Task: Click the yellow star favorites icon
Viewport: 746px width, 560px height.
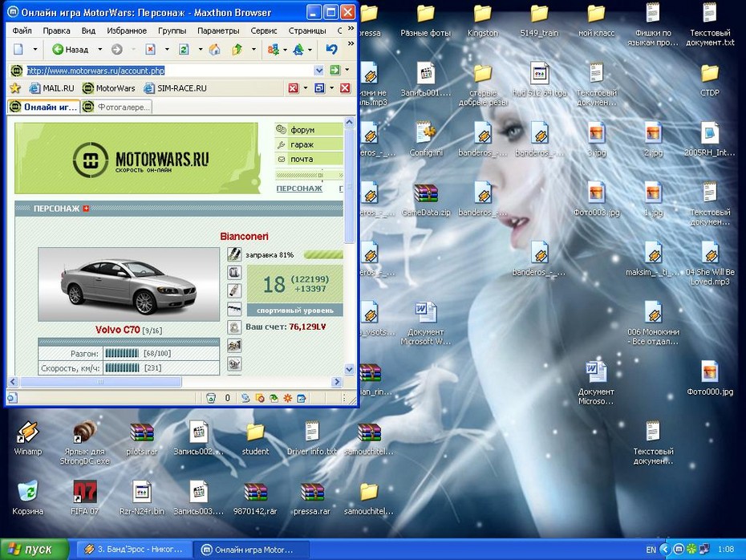Action: [x=15, y=88]
